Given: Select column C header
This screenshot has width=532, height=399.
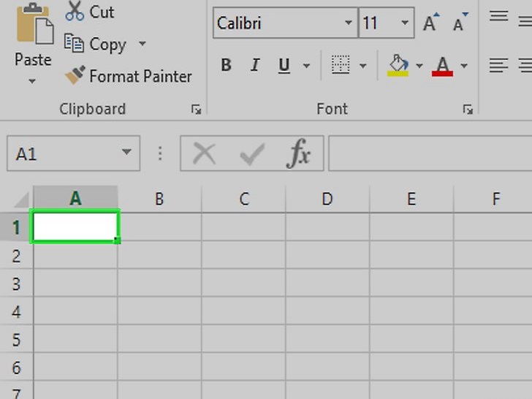Looking at the screenshot, I should 243,199.
